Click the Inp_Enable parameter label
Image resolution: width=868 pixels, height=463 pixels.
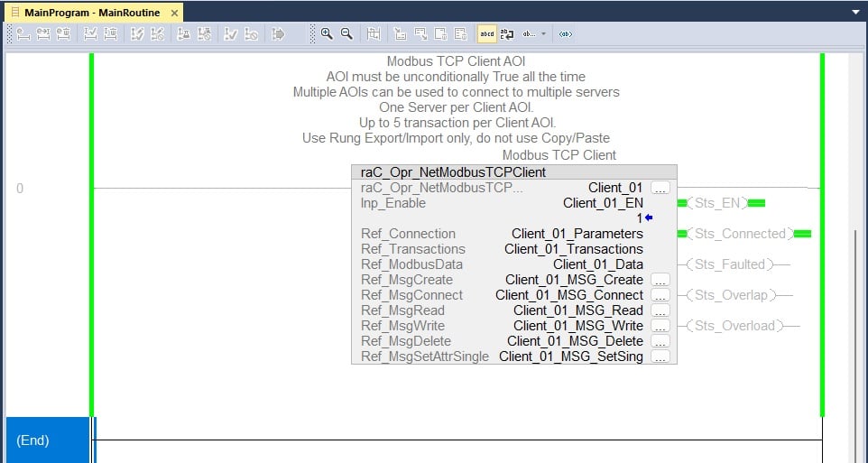pyautogui.click(x=393, y=203)
